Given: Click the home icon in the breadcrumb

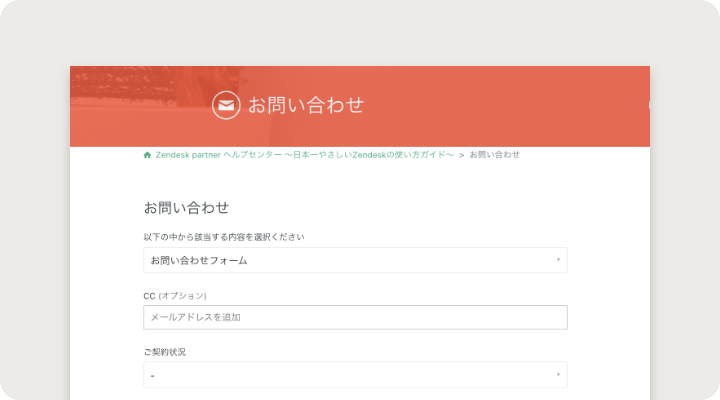Looking at the screenshot, I should (x=148, y=155).
